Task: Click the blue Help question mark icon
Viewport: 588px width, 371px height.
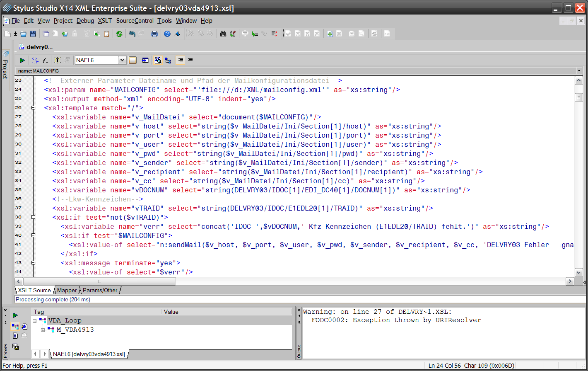Action: click(167, 34)
